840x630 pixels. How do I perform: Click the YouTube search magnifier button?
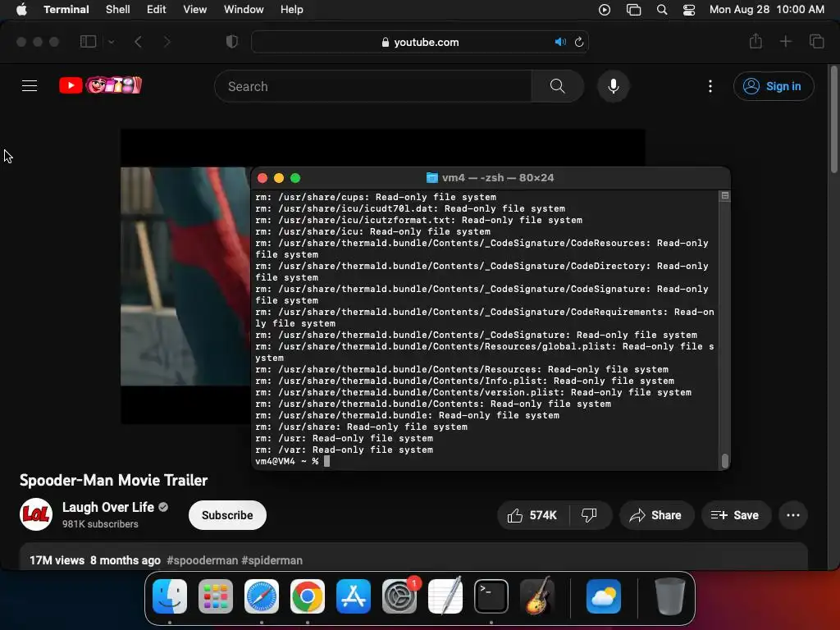pyautogui.click(x=557, y=86)
